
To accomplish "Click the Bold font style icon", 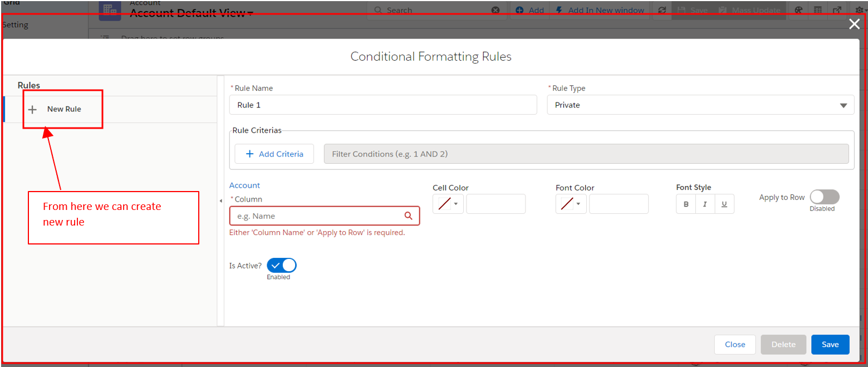I will [686, 204].
